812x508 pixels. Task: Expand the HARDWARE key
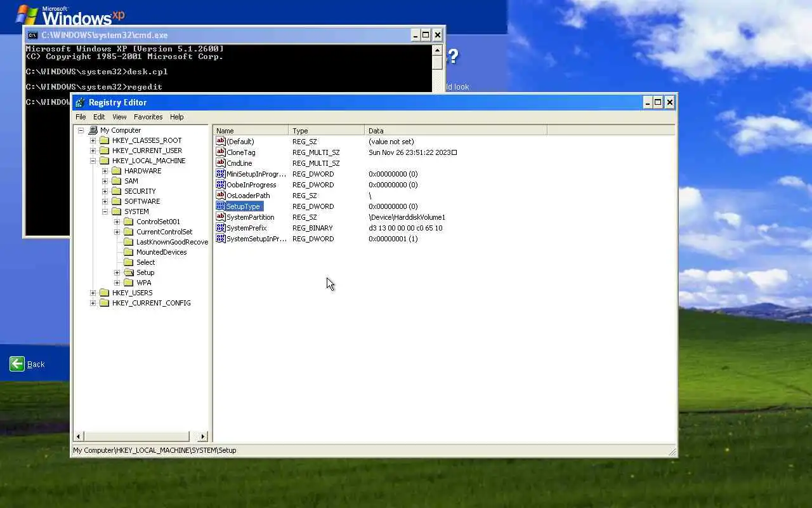pos(105,171)
